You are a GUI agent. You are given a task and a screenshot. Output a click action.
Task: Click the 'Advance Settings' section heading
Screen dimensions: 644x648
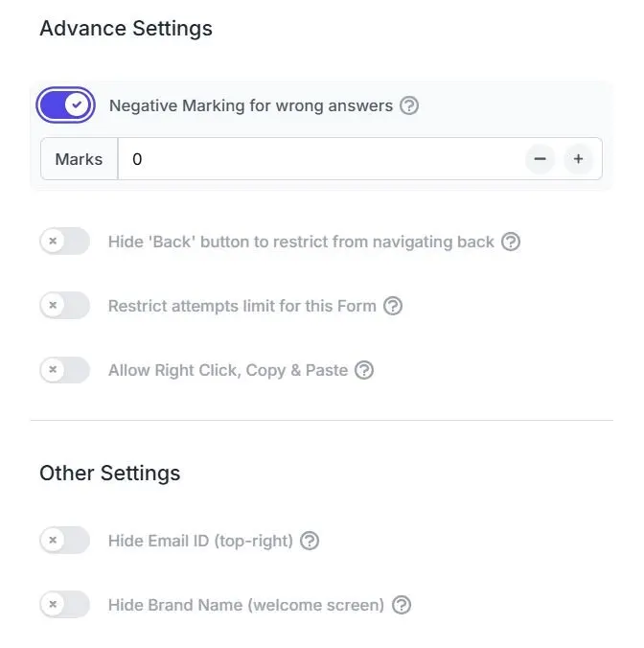pyautogui.click(x=126, y=29)
